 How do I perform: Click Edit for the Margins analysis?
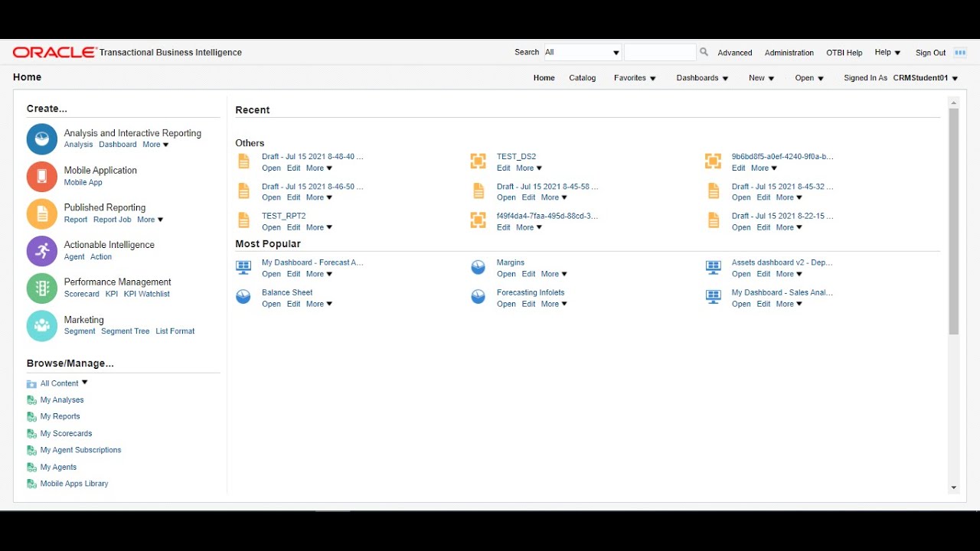(528, 274)
